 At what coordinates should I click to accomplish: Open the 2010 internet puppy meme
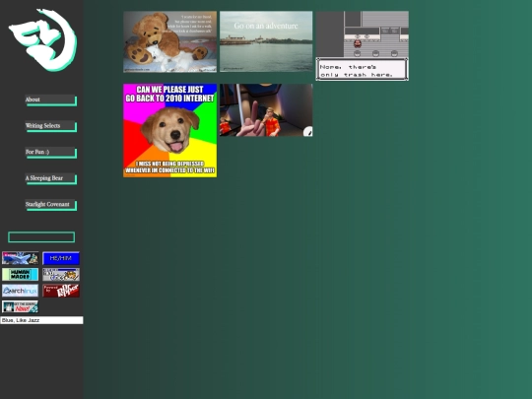point(169,131)
